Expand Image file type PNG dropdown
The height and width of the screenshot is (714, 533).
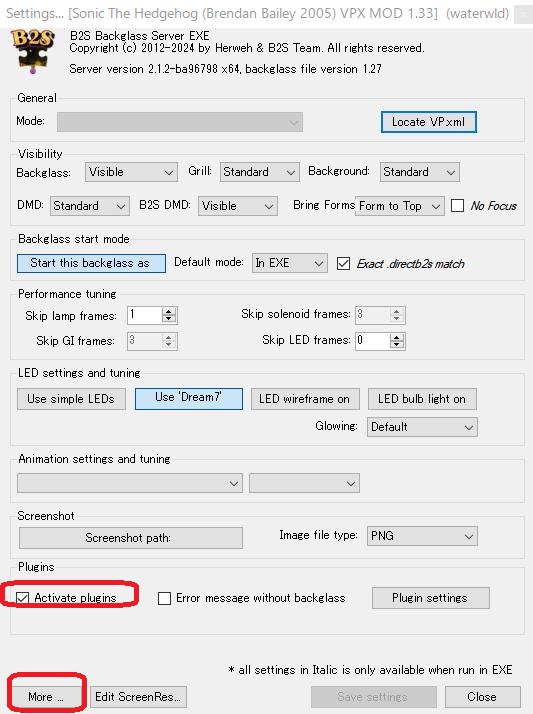coord(422,536)
